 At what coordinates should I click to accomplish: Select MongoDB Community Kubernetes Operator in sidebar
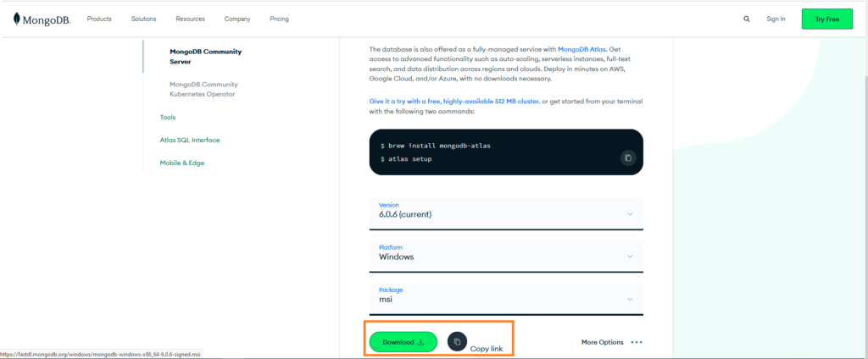pos(203,89)
